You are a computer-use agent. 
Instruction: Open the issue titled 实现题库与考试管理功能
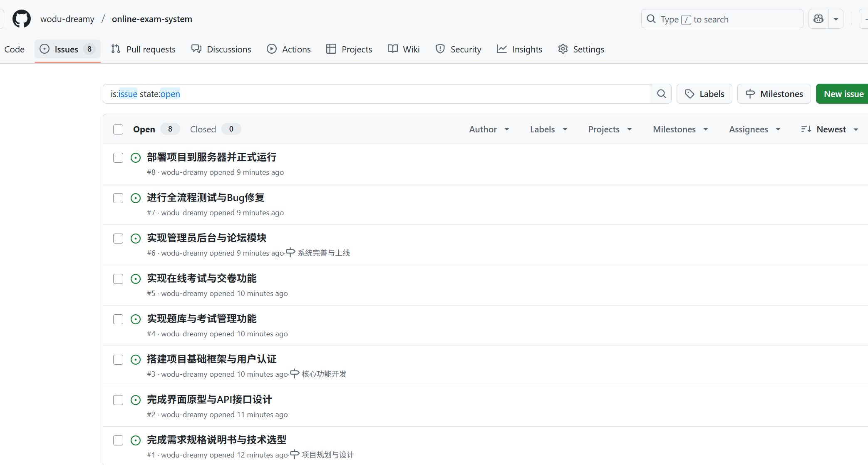point(201,319)
